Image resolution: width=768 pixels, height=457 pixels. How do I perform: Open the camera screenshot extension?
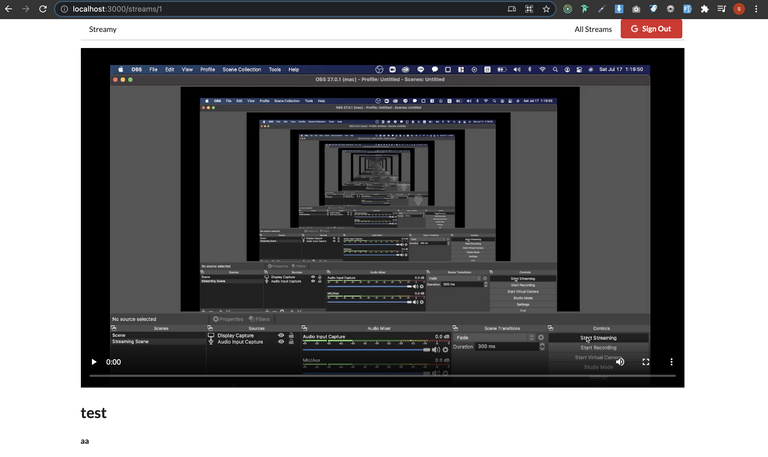636,9
